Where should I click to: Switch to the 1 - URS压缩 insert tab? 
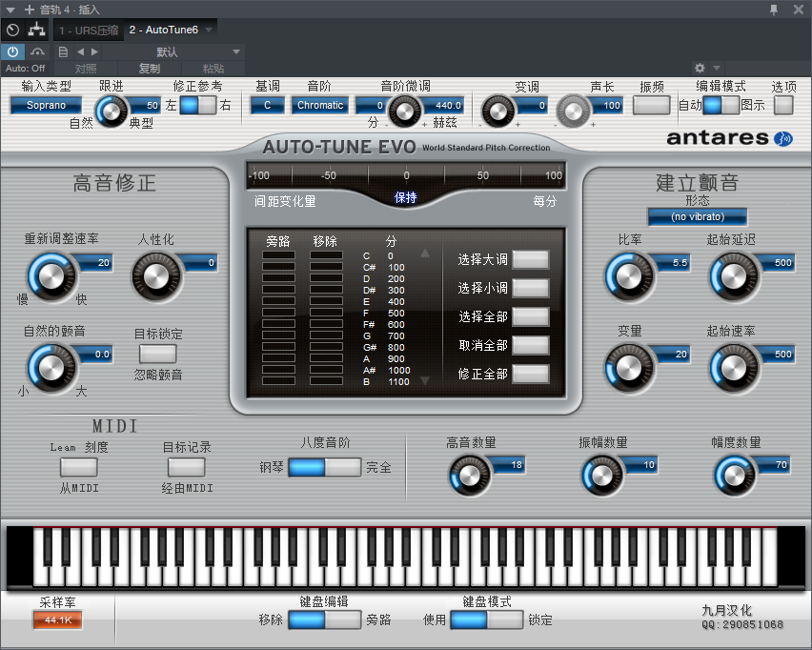(x=89, y=30)
